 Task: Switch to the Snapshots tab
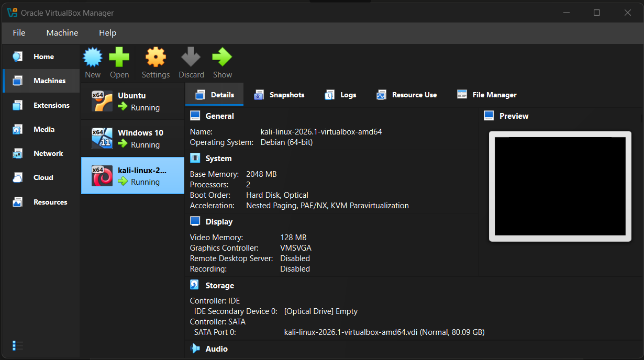pyautogui.click(x=279, y=95)
